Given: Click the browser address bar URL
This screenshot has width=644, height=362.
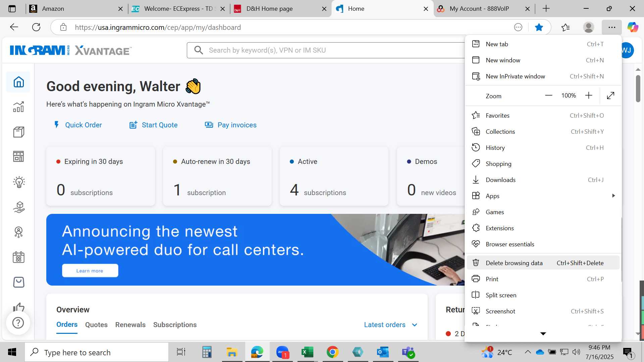Looking at the screenshot, I should 158,27.
